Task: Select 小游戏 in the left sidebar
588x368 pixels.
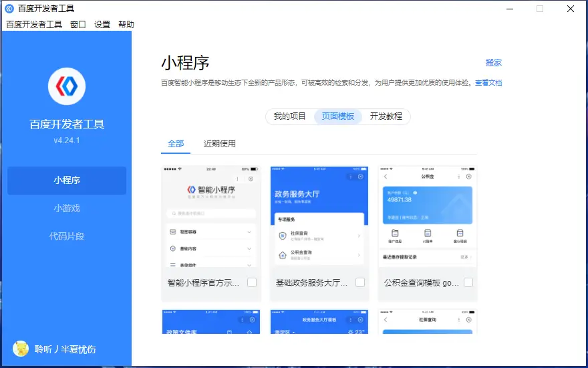Action: 67,208
